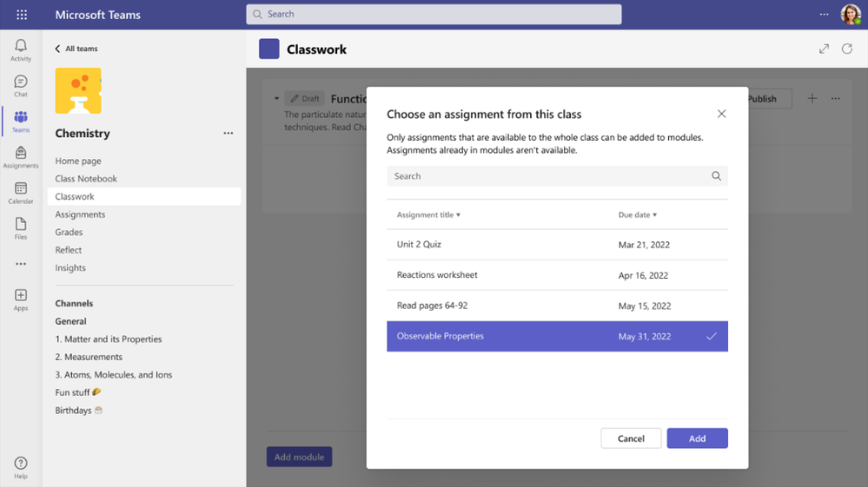Open the Measurements channel
This screenshot has width=868, height=487.
click(89, 357)
